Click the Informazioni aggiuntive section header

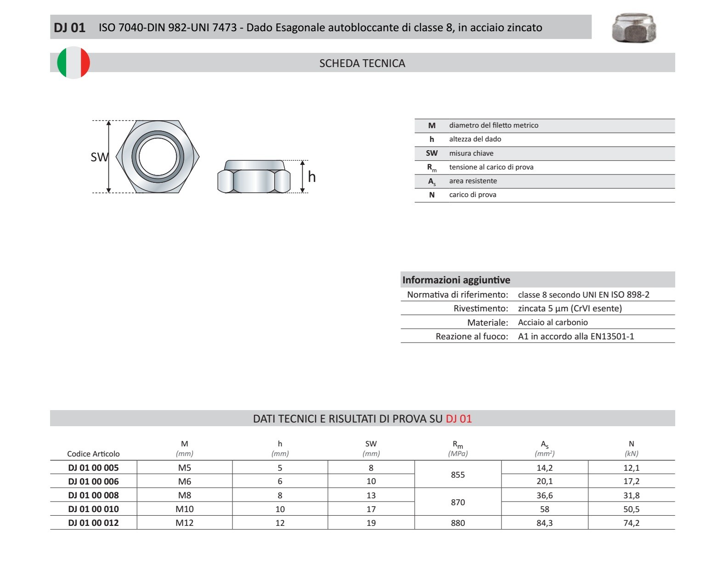click(x=456, y=280)
